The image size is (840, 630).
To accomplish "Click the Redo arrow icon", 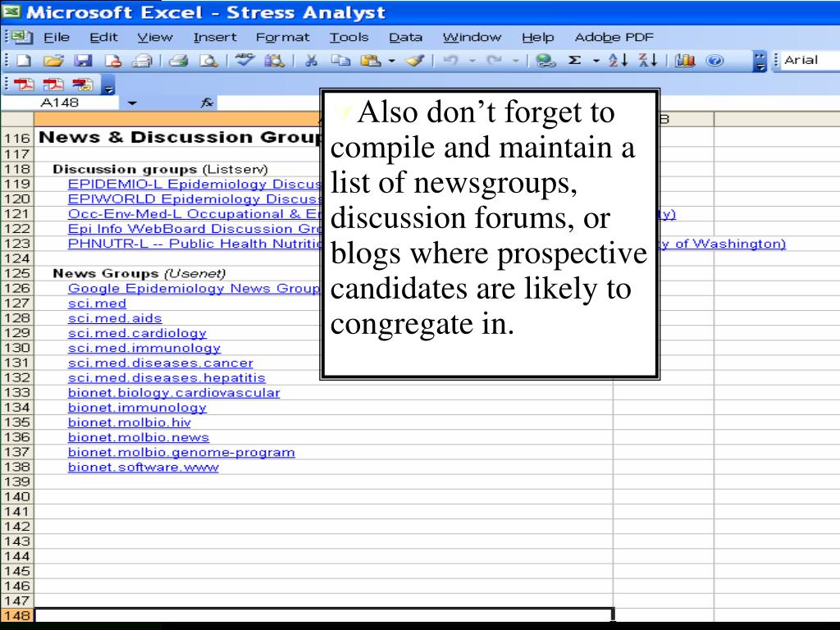I will (495, 61).
